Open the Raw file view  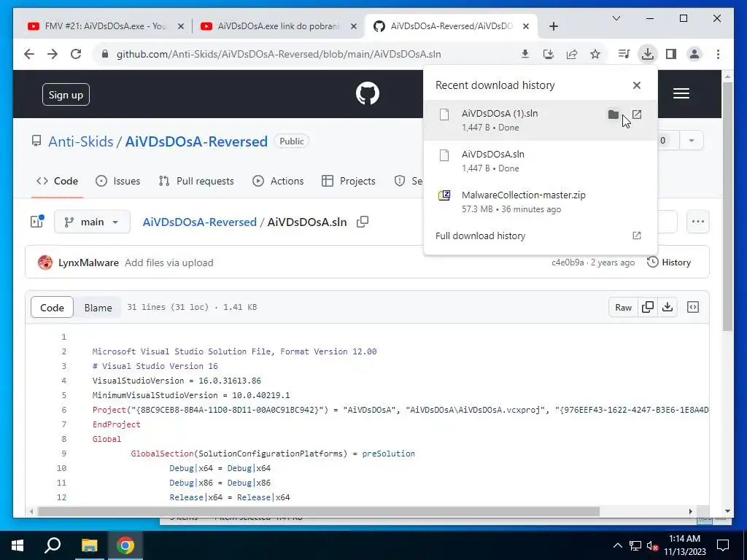623,308
